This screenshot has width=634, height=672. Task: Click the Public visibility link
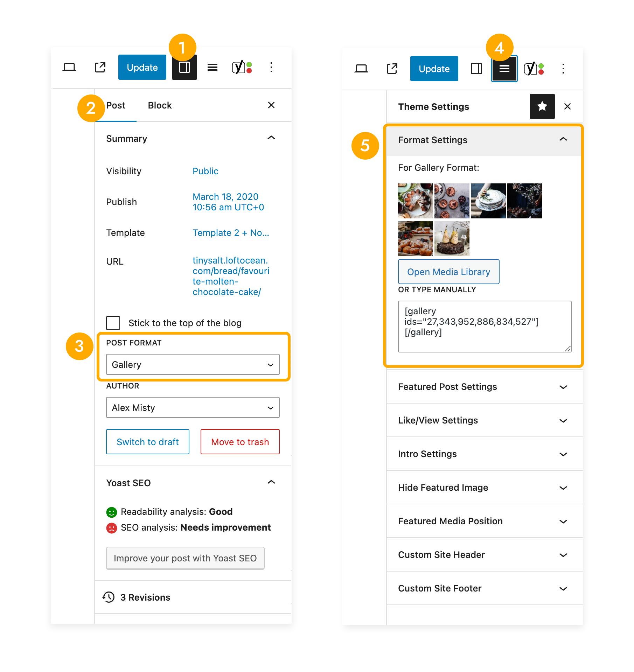pos(205,171)
